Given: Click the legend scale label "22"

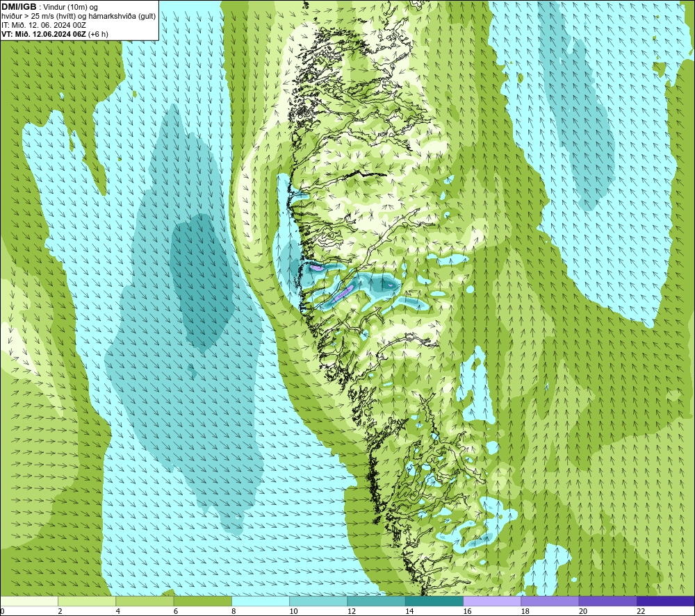Looking at the screenshot, I should (x=641, y=612).
